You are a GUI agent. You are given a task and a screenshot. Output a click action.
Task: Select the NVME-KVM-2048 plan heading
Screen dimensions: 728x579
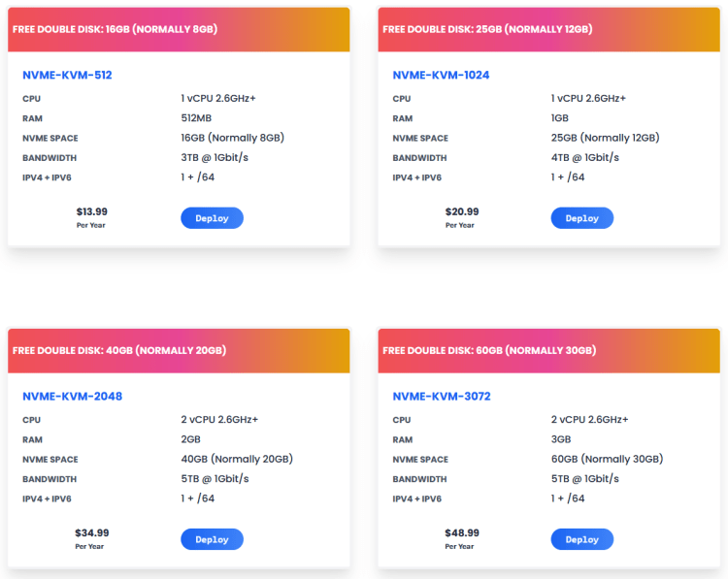[72, 396]
